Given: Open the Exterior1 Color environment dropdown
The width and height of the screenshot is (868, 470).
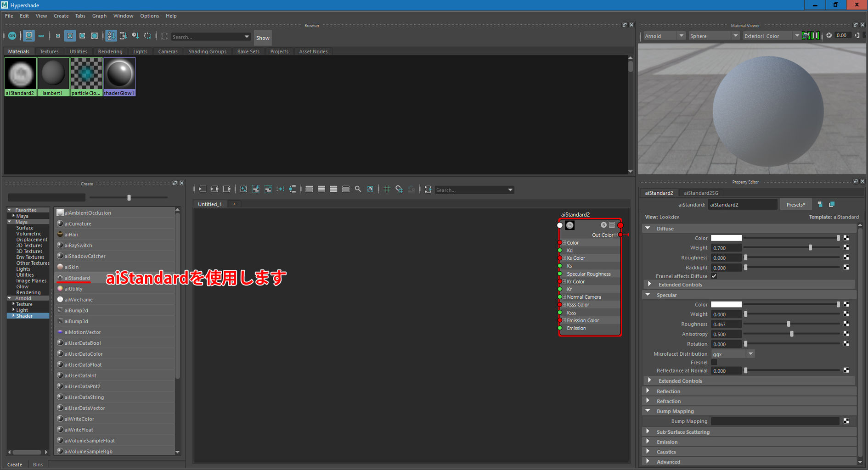Looking at the screenshot, I should [771, 36].
